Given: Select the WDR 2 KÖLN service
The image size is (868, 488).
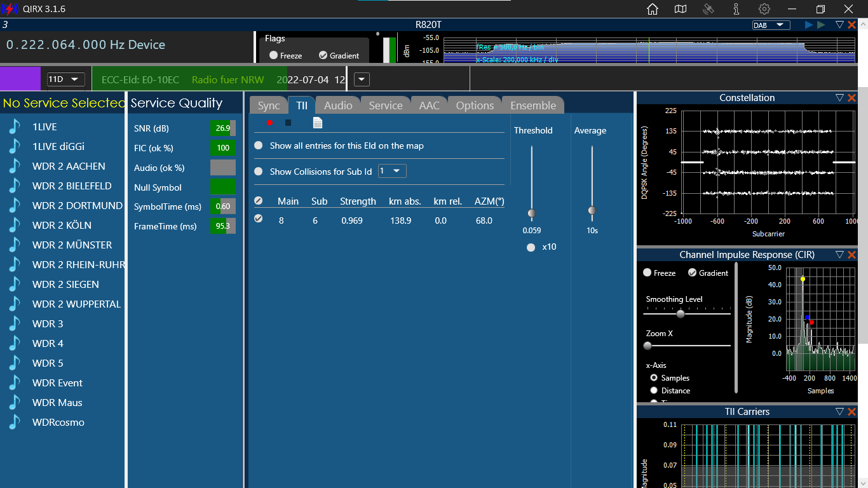Looking at the screenshot, I should pos(62,226).
